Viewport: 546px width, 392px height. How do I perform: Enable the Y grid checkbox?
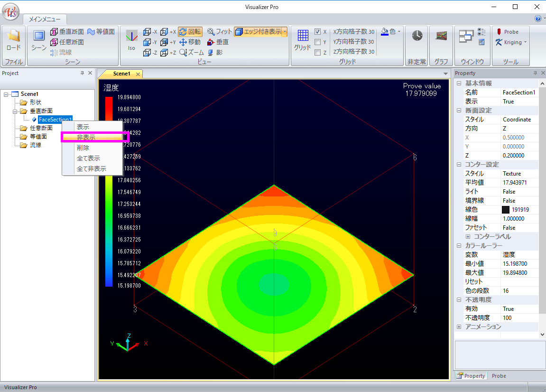(318, 42)
